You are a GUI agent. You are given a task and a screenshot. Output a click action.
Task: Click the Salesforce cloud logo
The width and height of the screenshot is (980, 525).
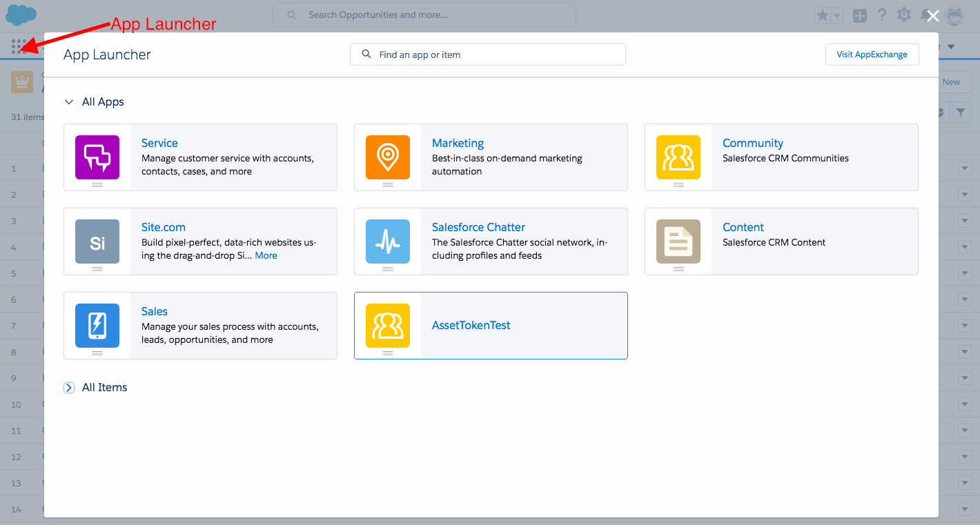pos(21,14)
